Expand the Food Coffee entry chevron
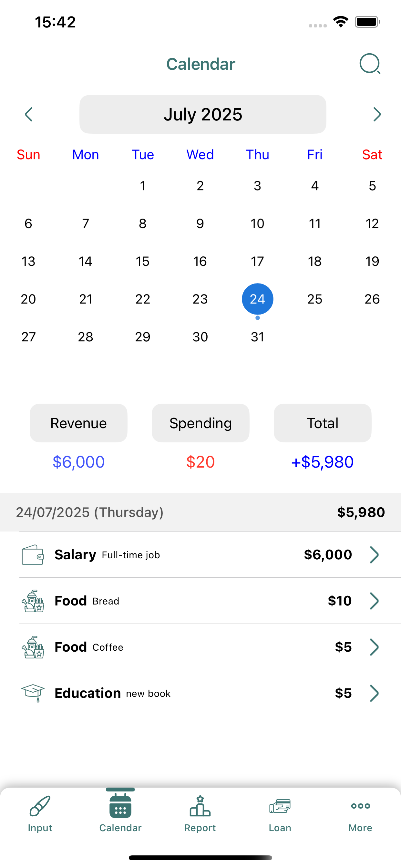The height and width of the screenshot is (868, 401). point(374,647)
